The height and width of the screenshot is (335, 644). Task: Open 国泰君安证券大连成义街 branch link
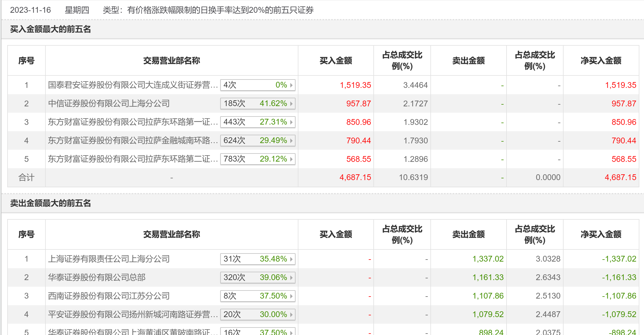coord(133,85)
